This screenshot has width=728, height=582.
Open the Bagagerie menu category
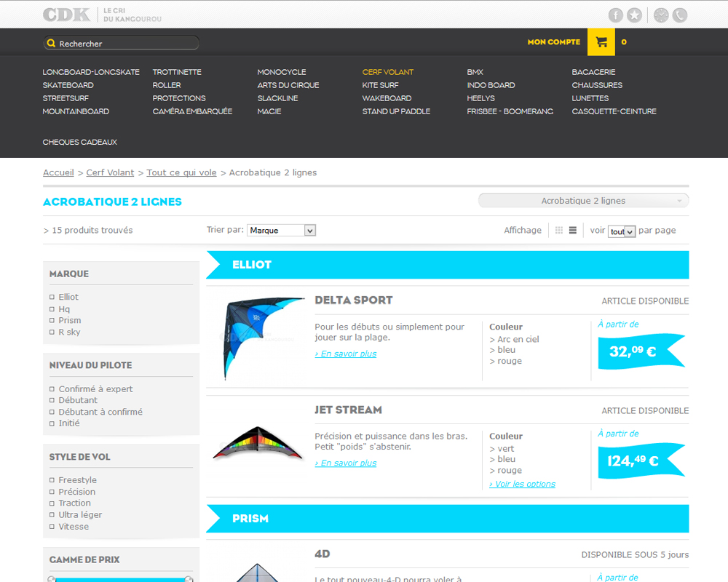[x=593, y=72]
